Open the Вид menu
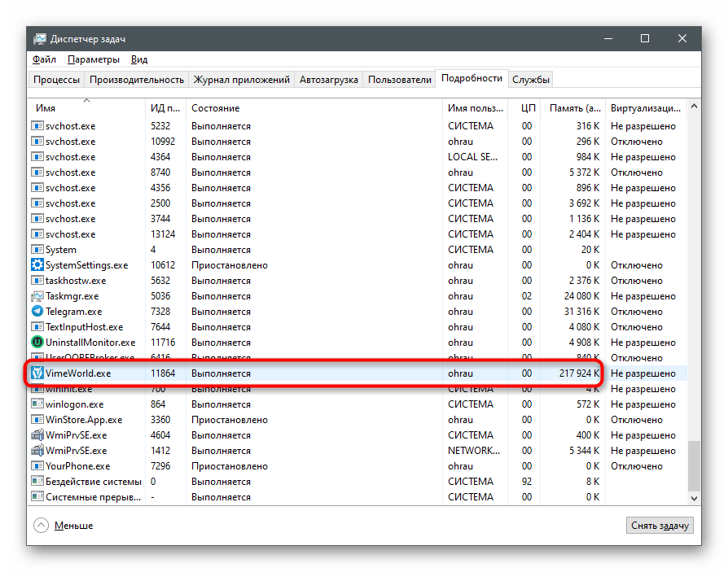728x572 pixels. (138, 59)
